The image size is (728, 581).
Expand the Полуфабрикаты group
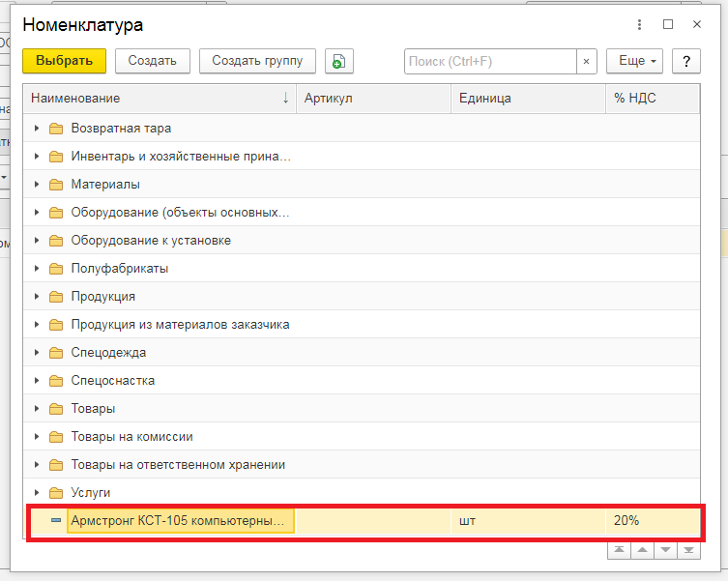point(37,269)
